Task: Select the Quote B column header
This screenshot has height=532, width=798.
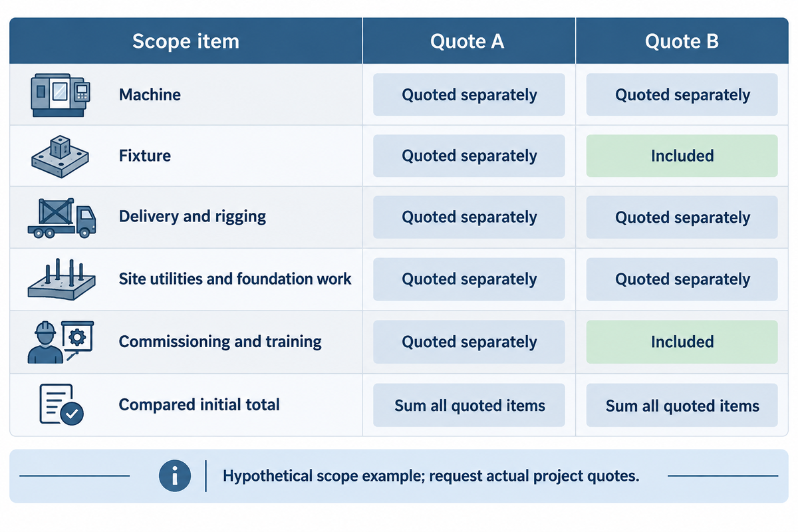Action: [x=682, y=41]
